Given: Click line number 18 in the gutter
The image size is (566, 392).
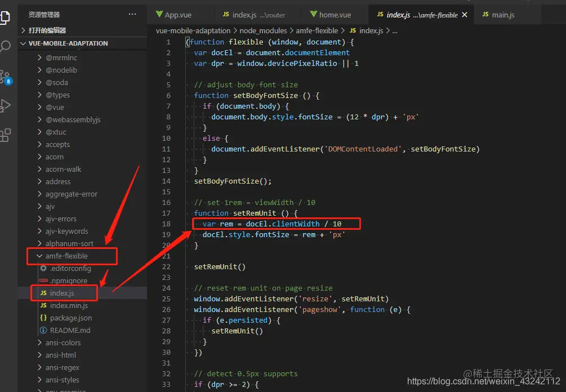Looking at the screenshot, I should pyautogui.click(x=166, y=224).
